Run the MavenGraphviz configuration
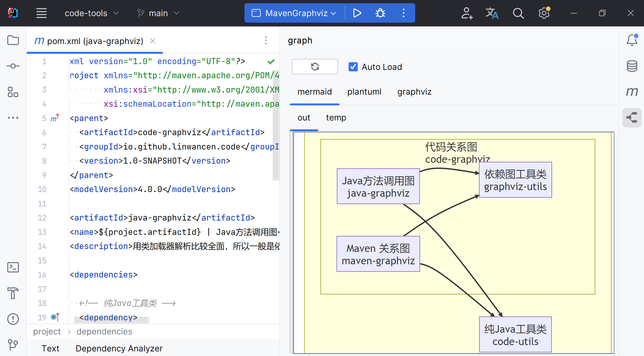 click(x=357, y=13)
